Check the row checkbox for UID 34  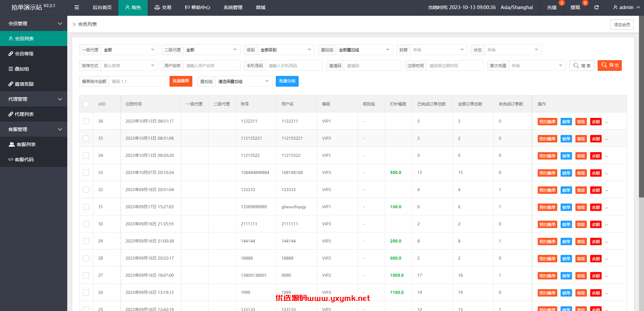point(86,155)
